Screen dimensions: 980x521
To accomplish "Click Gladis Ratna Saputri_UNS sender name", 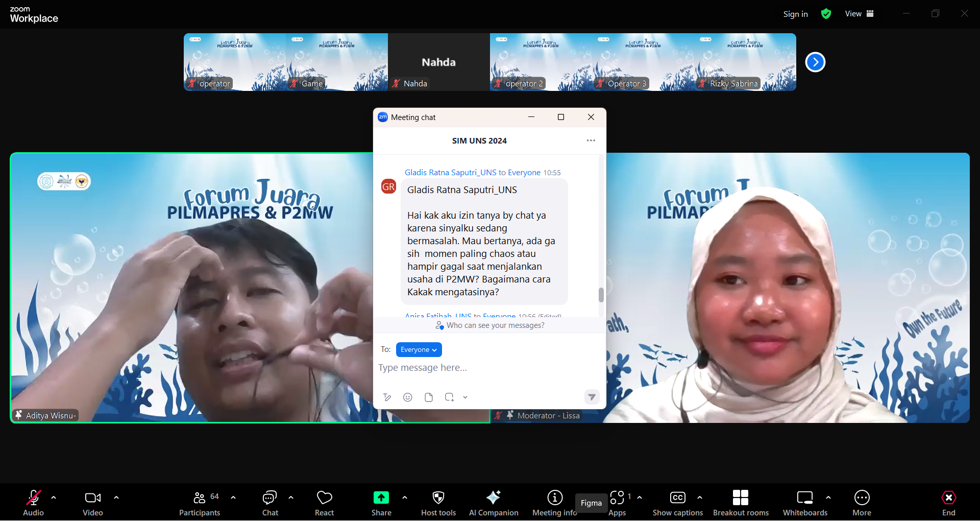I will pyautogui.click(x=451, y=173).
